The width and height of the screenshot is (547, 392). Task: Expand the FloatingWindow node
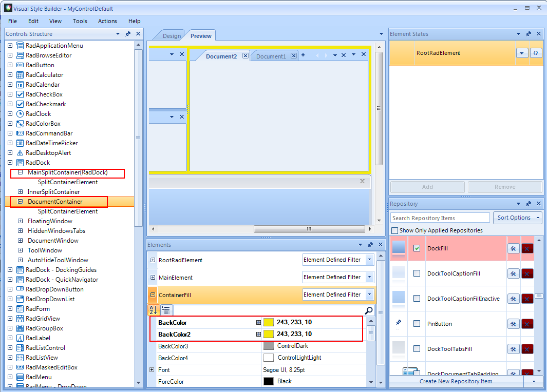[x=20, y=221]
